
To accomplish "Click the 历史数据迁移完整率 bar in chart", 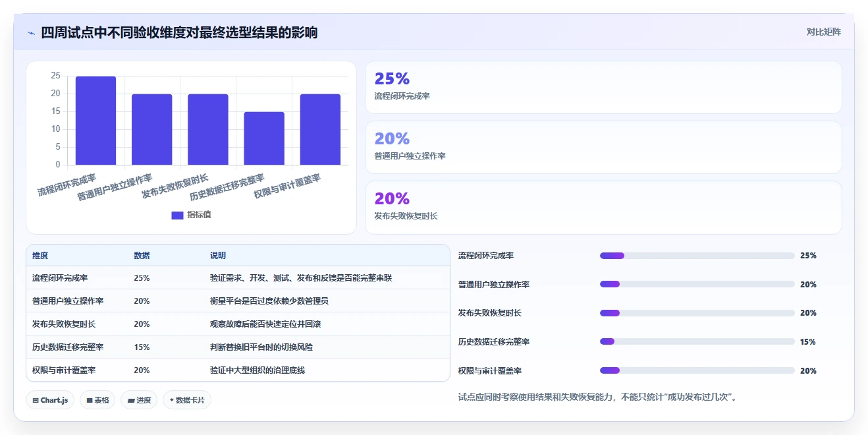I will coord(264,138).
